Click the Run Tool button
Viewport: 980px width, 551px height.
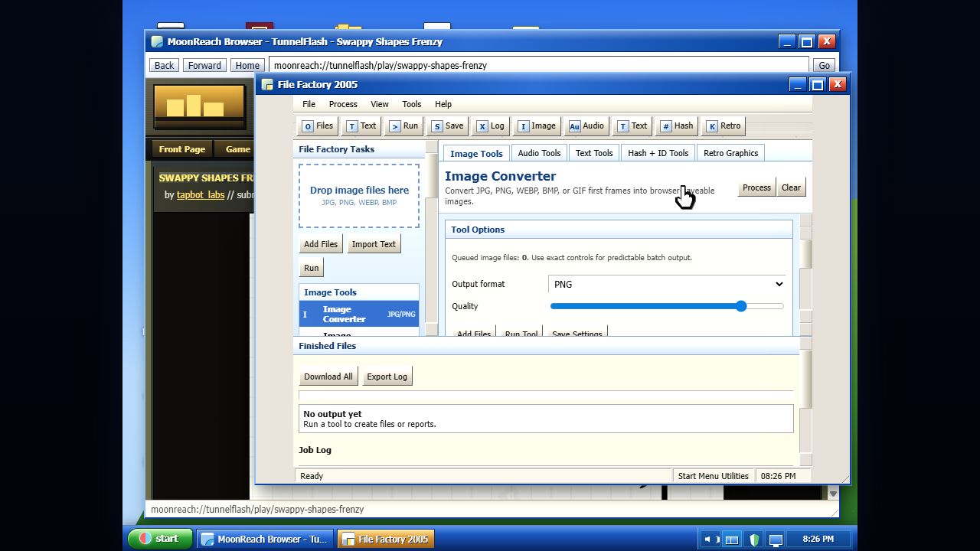(x=521, y=331)
